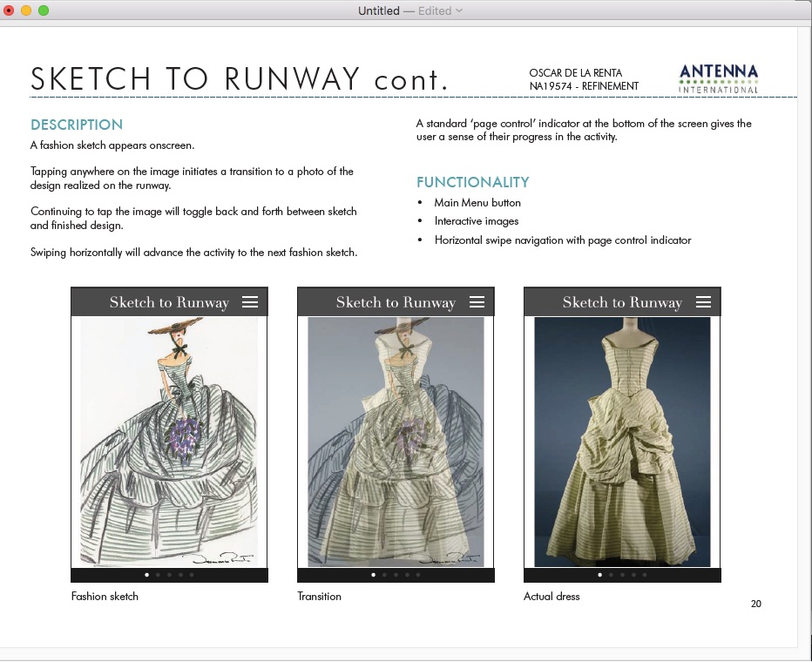The width and height of the screenshot is (812, 662).
Task: Click 'Horizontal swipe navigation' bullet text
Action: pos(563,240)
